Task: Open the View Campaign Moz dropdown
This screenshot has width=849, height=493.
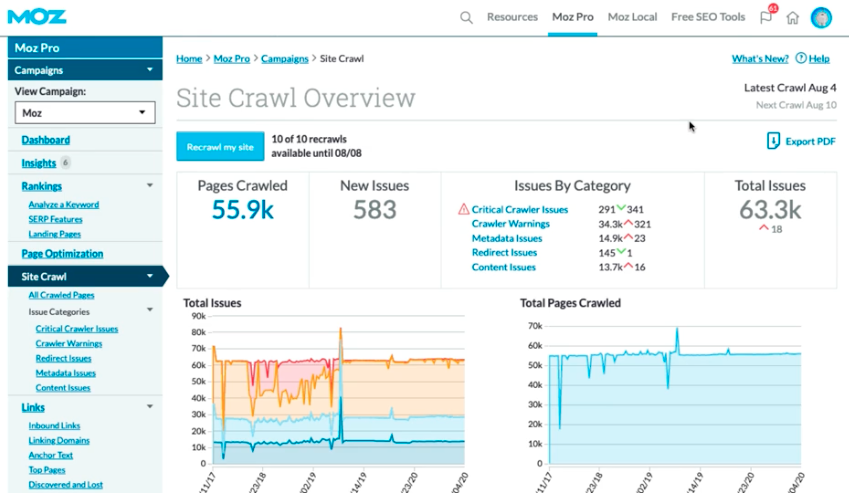Action: (x=85, y=113)
